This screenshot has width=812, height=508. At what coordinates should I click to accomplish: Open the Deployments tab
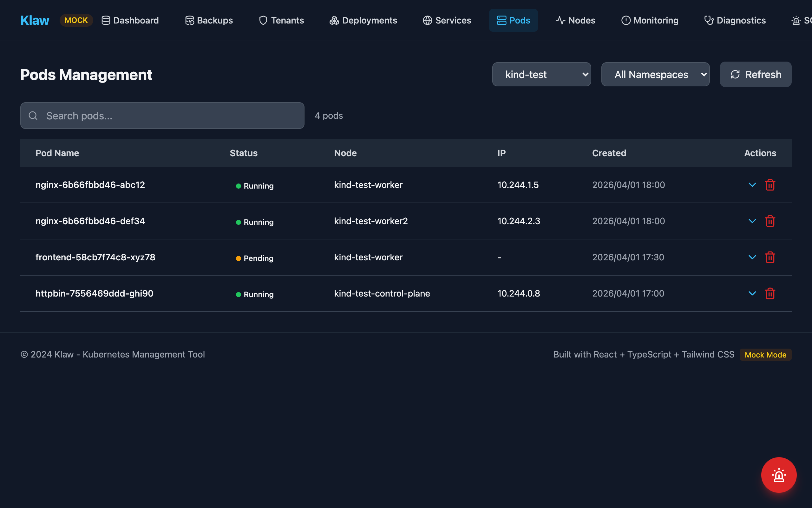click(x=363, y=20)
